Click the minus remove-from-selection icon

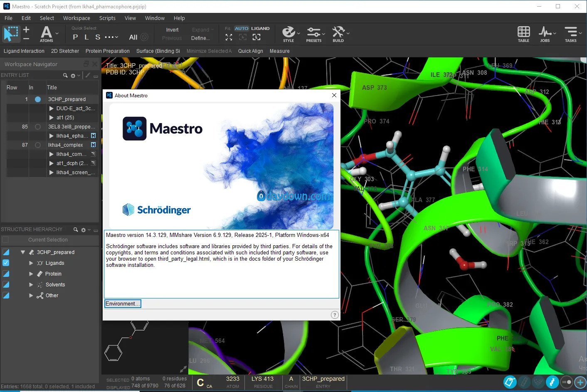click(26, 39)
